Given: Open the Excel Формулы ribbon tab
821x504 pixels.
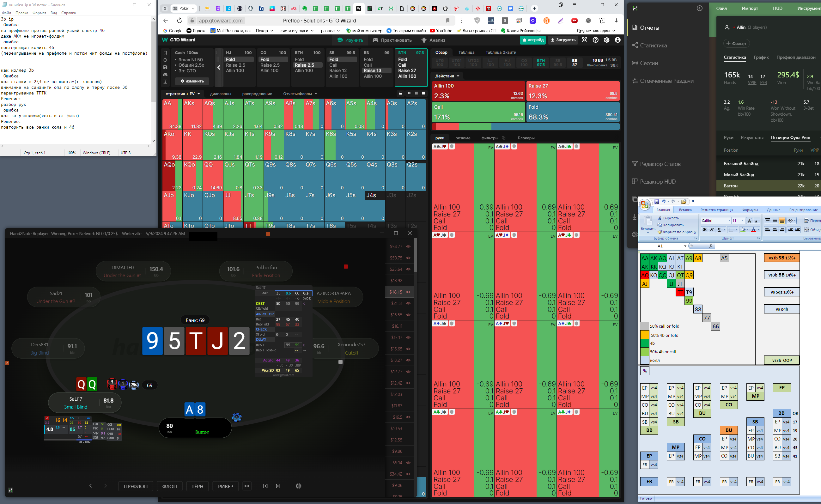Looking at the screenshot, I should (x=750, y=210).
